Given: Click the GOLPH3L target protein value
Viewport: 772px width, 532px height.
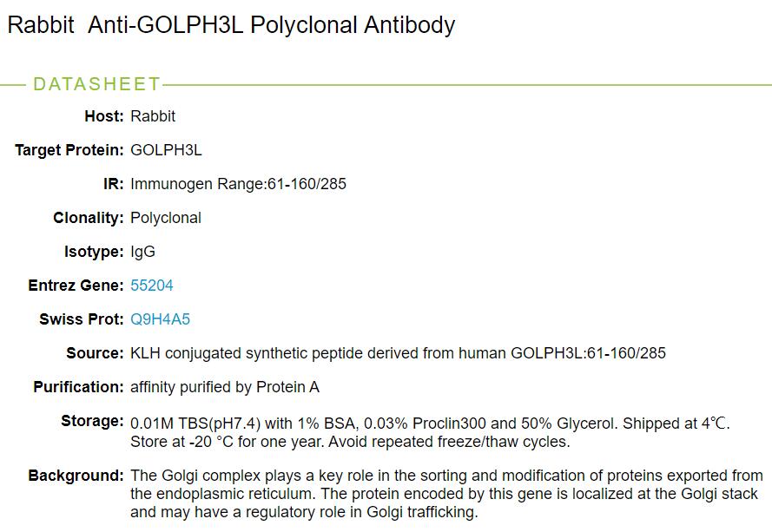Looking at the screenshot, I should pos(166,150).
